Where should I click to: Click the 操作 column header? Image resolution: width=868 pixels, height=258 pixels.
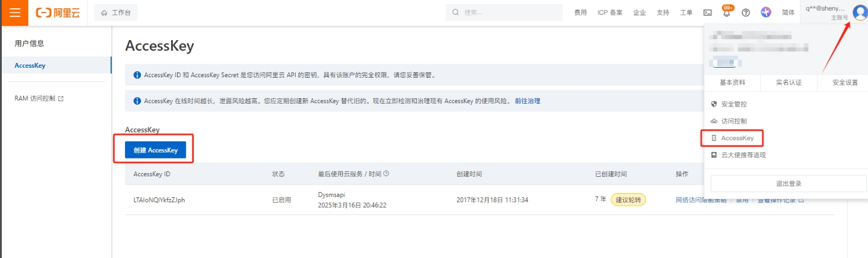[682, 174]
